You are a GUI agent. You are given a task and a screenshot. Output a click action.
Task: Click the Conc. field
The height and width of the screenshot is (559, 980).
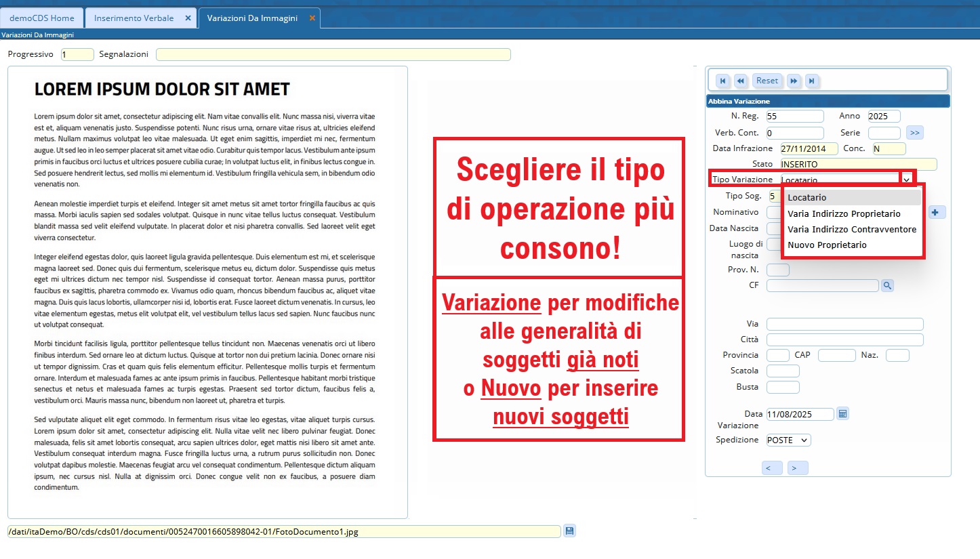click(889, 148)
